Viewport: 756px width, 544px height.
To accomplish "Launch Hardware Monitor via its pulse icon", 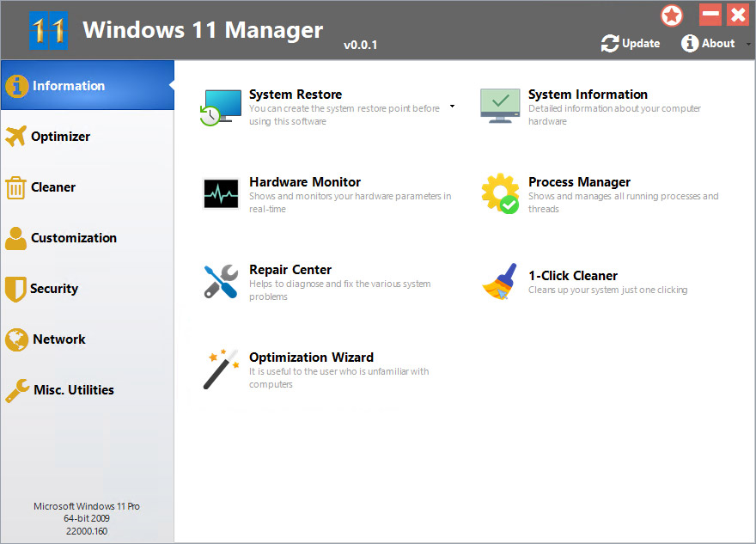I will [x=221, y=194].
